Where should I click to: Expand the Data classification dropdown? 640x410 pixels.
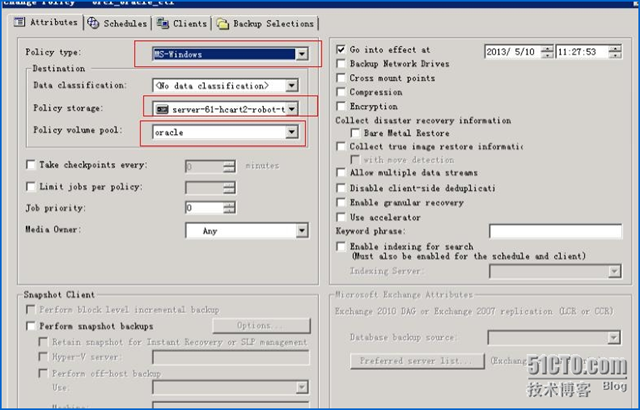tap(291, 86)
